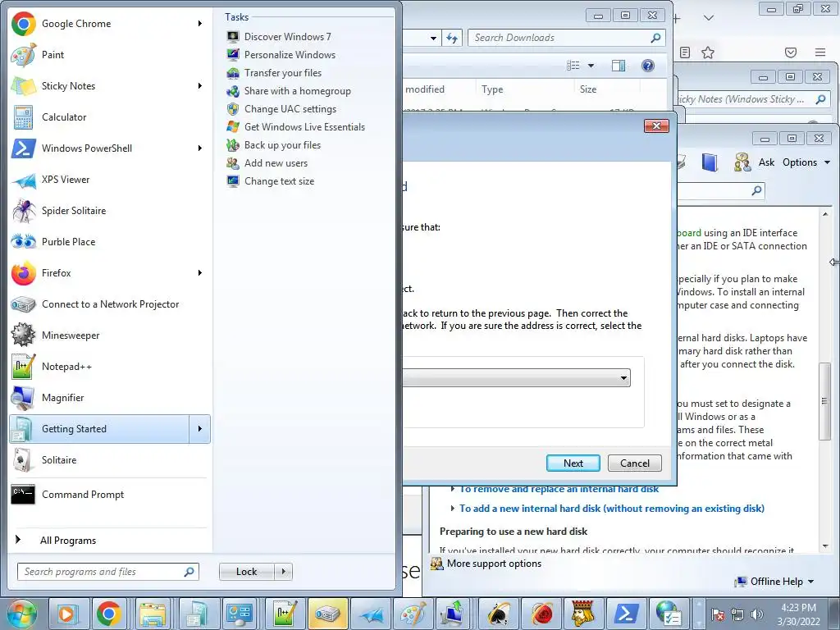Screen dimensions: 840x630
Task: Click Help icon in Downloads window
Action: [648, 66]
